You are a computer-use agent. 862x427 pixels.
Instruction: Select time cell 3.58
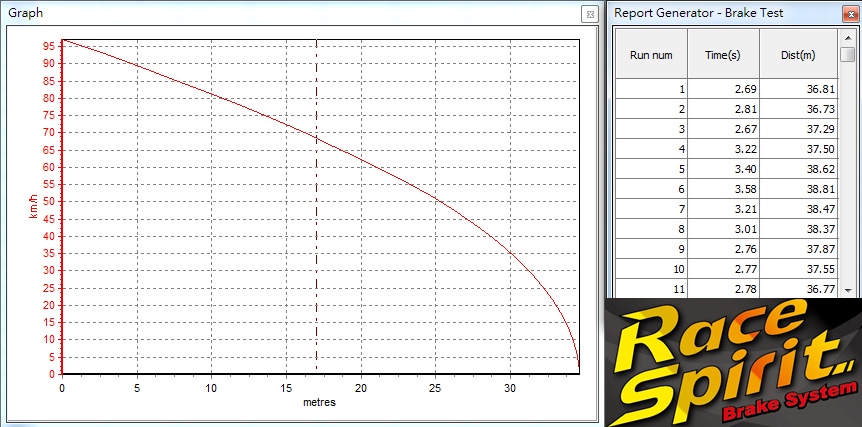(x=723, y=188)
